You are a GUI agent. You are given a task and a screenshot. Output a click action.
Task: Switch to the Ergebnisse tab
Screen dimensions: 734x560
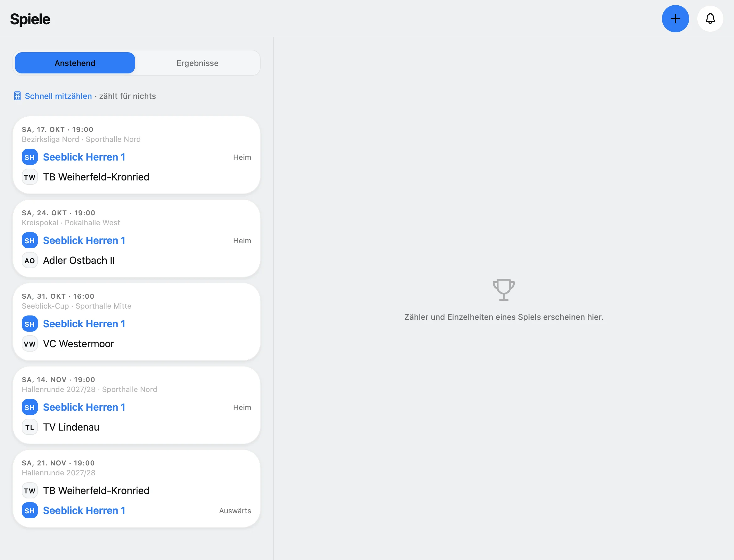coord(197,63)
